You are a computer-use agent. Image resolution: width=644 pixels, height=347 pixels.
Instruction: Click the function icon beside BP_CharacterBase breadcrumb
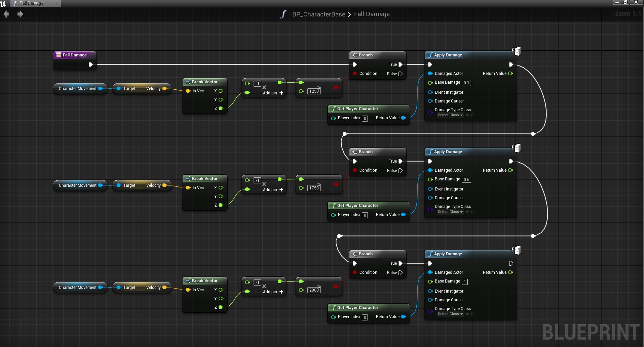283,14
